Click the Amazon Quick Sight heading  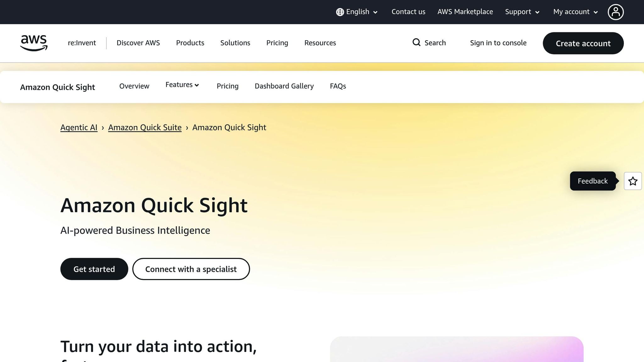pos(154,206)
